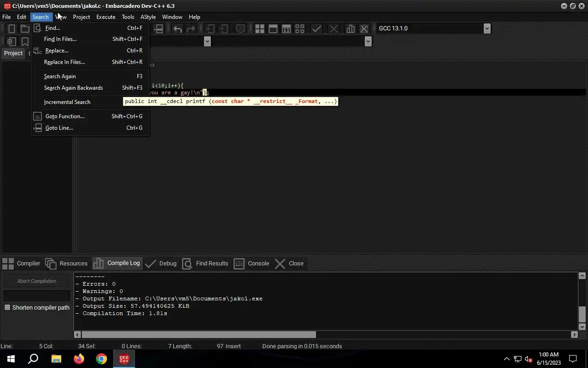The width and height of the screenshot is (588, 368).
Task: Switch to the Debug bottom tab
Action: coord(161,264)
